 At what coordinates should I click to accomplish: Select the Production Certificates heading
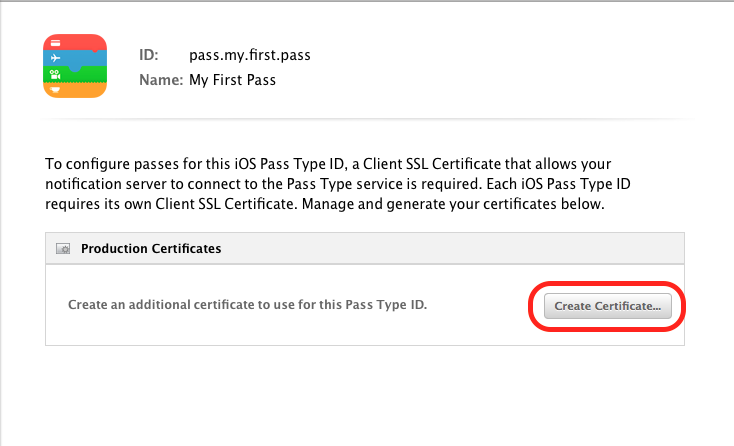(x=151, y=249)
